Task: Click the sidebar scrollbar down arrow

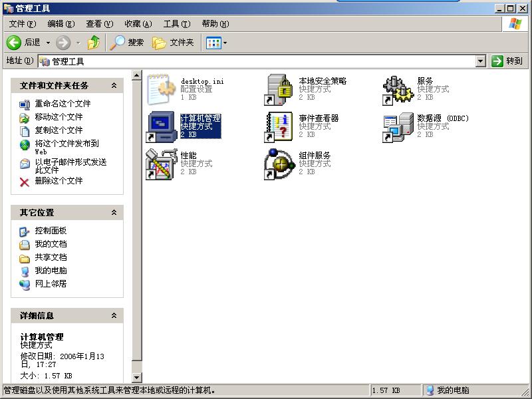Action: 137,377
